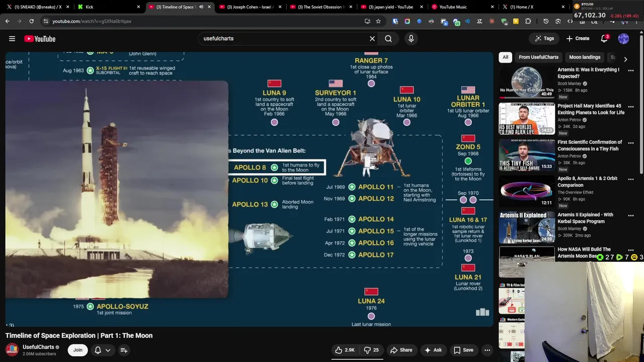Screen dimensions: 644x362
Task: Open This Tiny Fish thumbnail
Action: point(527,155)
